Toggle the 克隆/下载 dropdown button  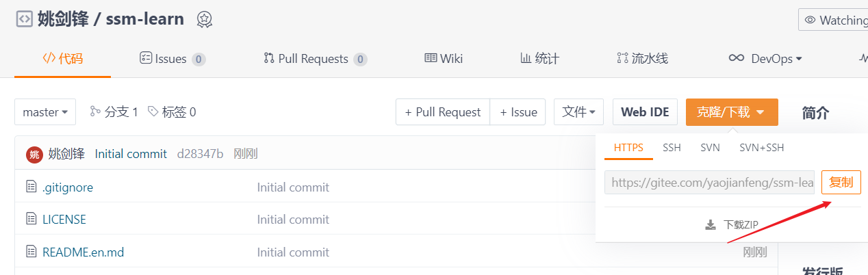[x=732, y=112]
